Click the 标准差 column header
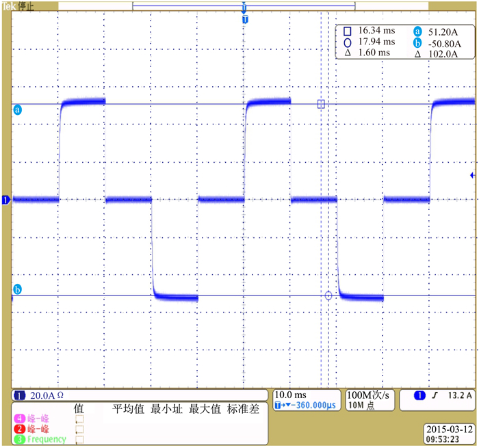This screenshot has width=479, height=448. (243, 408)
